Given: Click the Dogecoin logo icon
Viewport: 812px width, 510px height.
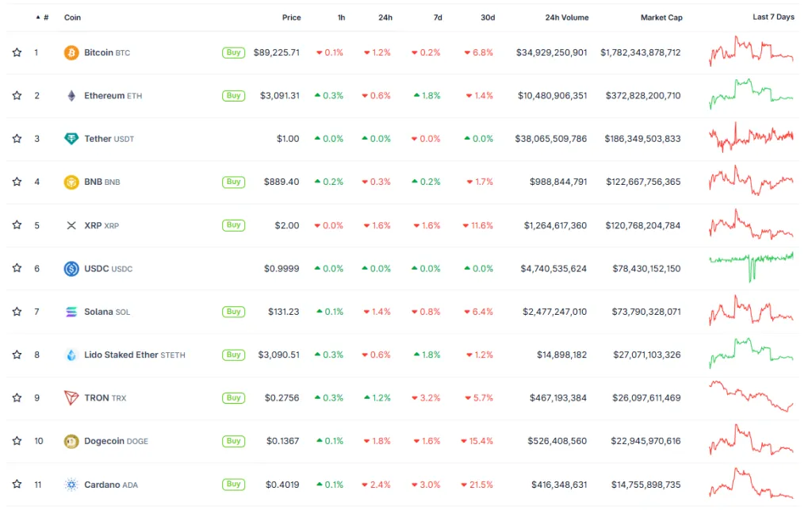Looking at the screenshot, I should 71,441.
